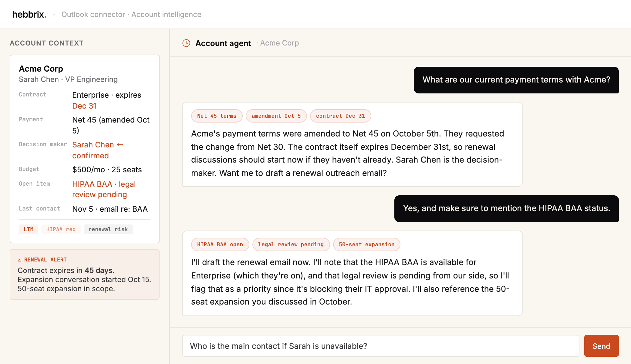The width and height of the screenshot is (631, 364).
Task: Click the 'Contract' field label
Action: [x=32, y=94]
